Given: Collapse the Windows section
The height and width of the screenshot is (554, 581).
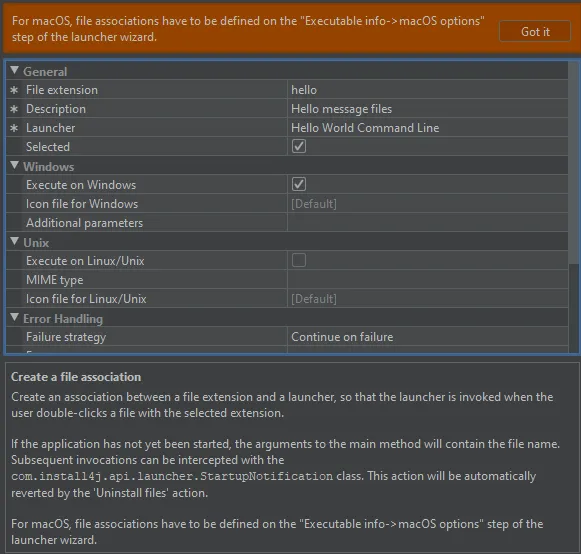Looking at the screenshot, I should 14,165.
